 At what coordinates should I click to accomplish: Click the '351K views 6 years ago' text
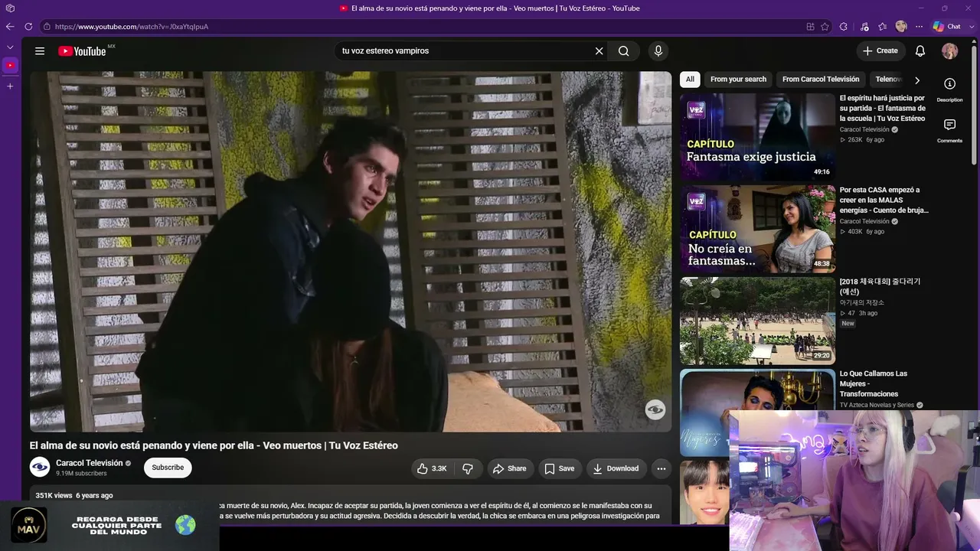[74, 496]
